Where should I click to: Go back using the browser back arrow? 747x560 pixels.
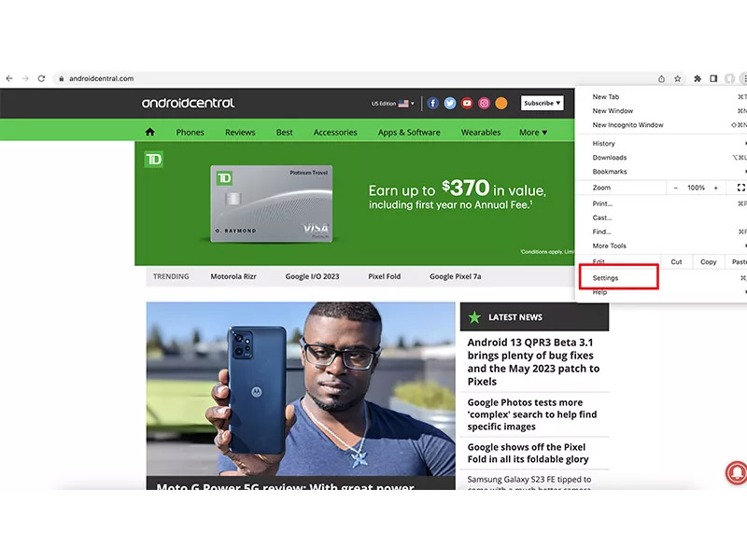click(9, 78)
